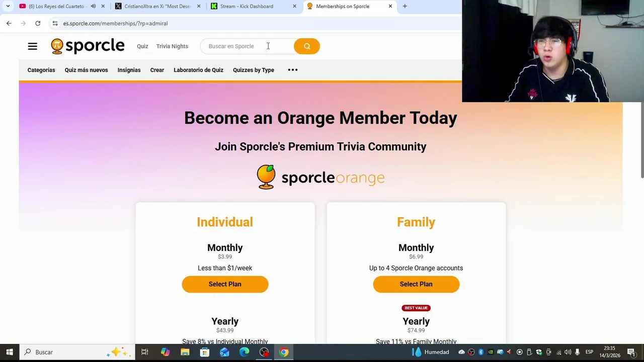Viewport: 644px width, 362px height.
Task: Open a new browser tab
Action: [405, 6]
